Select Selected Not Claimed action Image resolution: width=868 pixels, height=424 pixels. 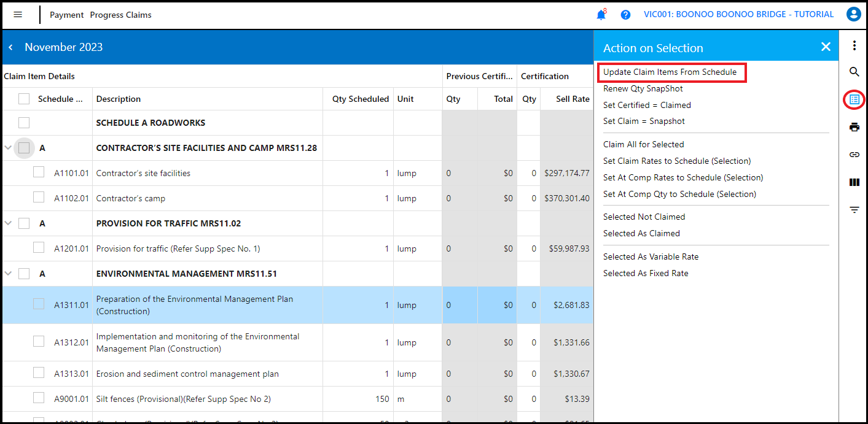[644, 217]
